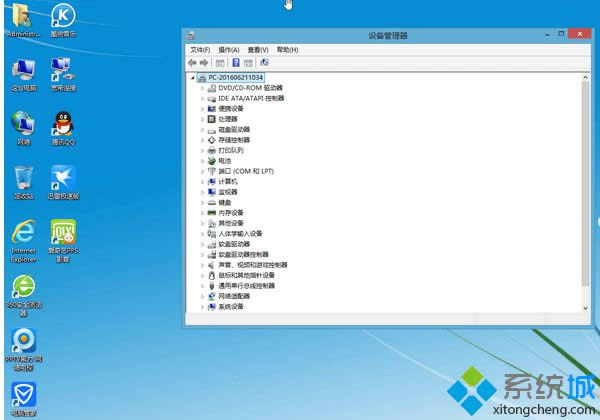Select the 电脑管家 desktop shortcut

point(24,399)
